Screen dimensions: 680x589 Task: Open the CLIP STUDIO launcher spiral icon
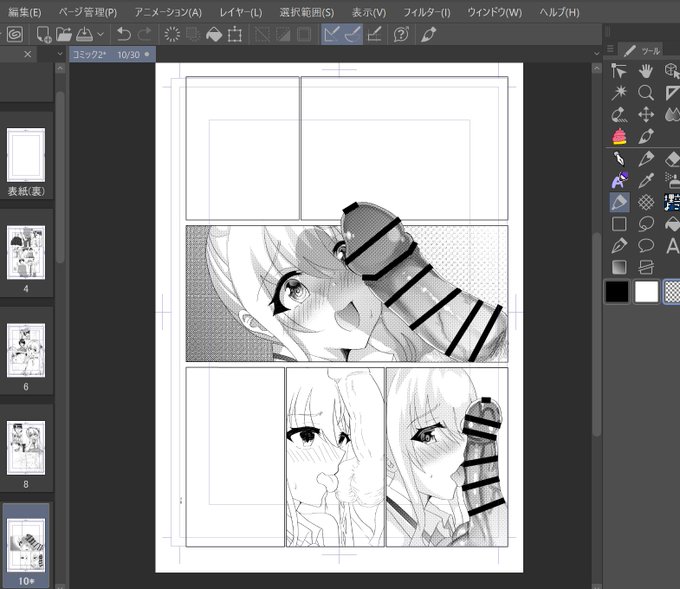[15, 34]
